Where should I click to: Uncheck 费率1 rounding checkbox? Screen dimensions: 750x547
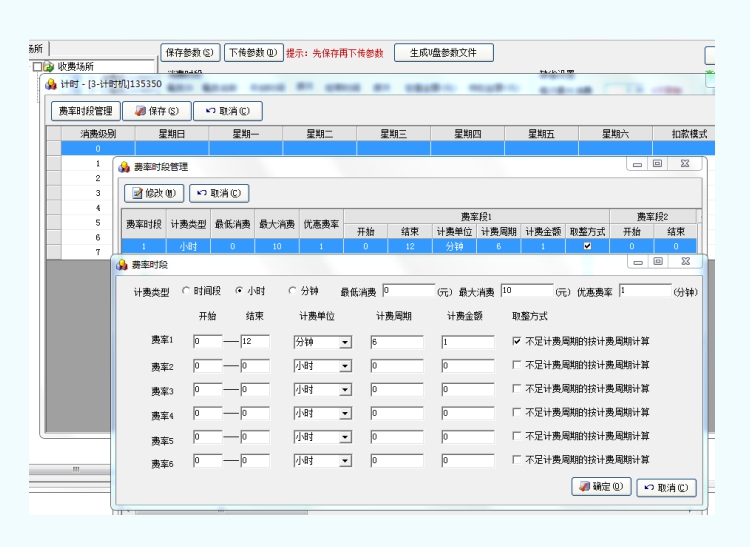[517, 342]
